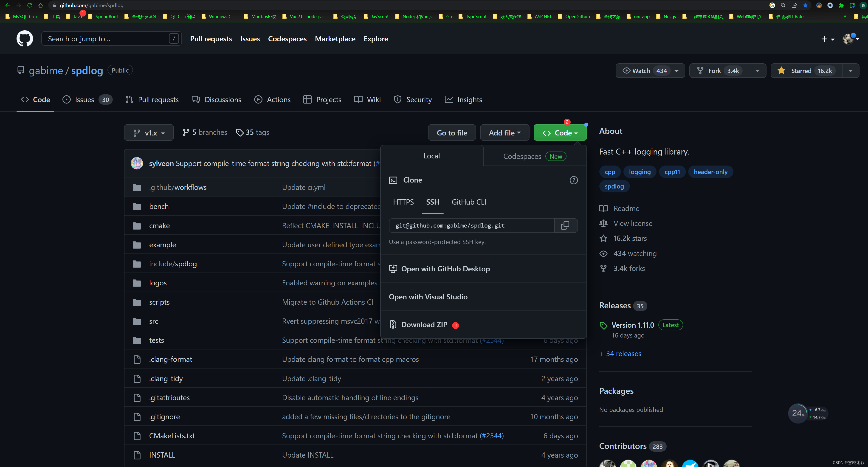
Task: Expand the Fork dropdown arrow
Action: [758, 71]
